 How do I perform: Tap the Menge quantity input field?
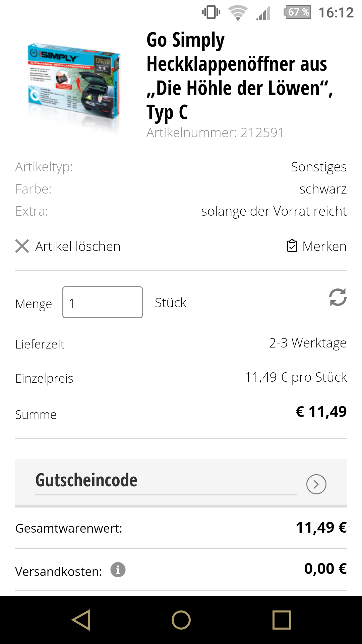tap(103, 302)
